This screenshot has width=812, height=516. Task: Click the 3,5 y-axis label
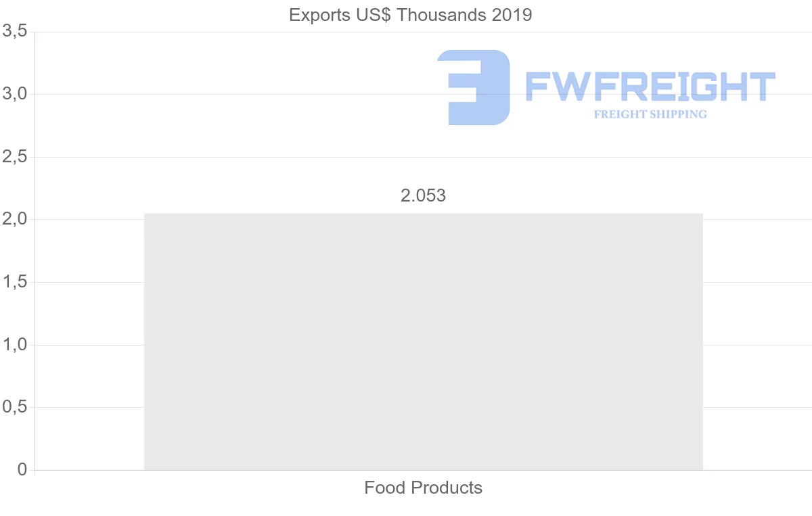pyautogui.click(x=14, y=31)
